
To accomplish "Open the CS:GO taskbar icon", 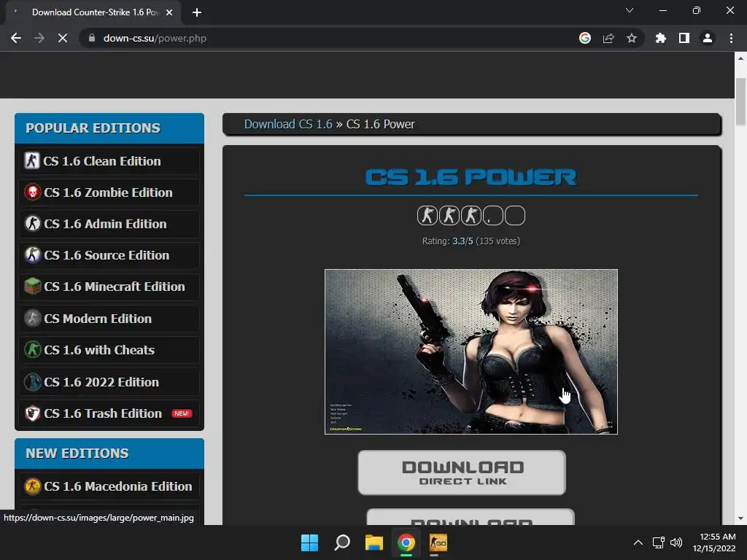I will (x=438, y=542).
